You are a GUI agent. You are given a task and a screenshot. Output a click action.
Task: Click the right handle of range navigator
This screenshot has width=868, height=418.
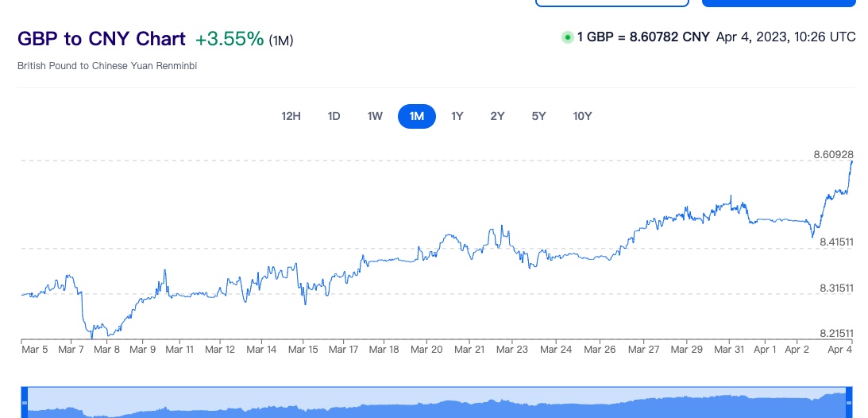[x=848, y=403]
